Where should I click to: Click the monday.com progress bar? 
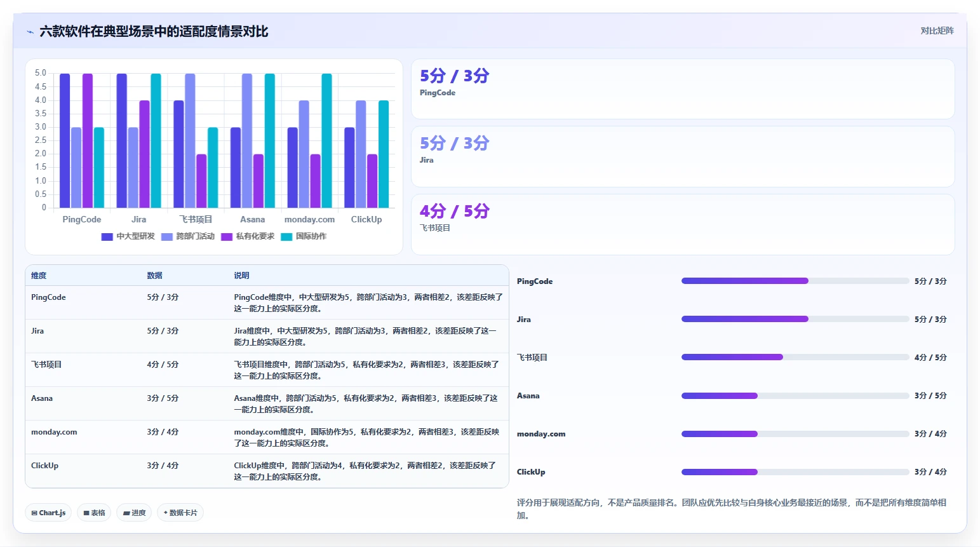795,434
